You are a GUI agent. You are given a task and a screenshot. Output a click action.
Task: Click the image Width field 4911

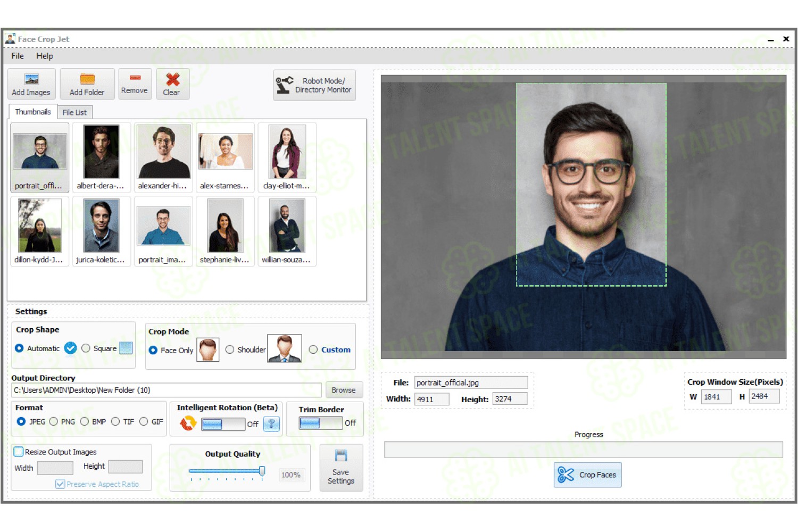tap(432, 399)
